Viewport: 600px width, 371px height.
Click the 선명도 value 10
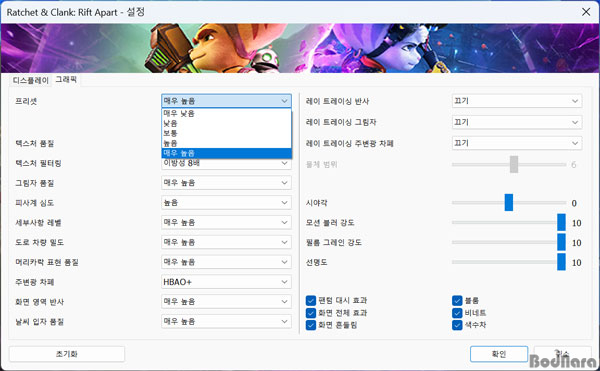click(x=577, y=263)
